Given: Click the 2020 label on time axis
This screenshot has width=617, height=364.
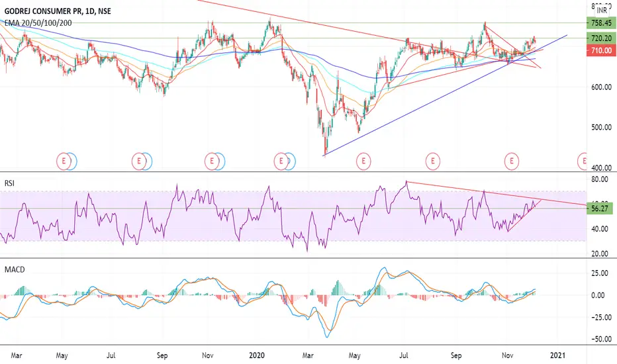Looking at the screenshot, I should 257,355.
